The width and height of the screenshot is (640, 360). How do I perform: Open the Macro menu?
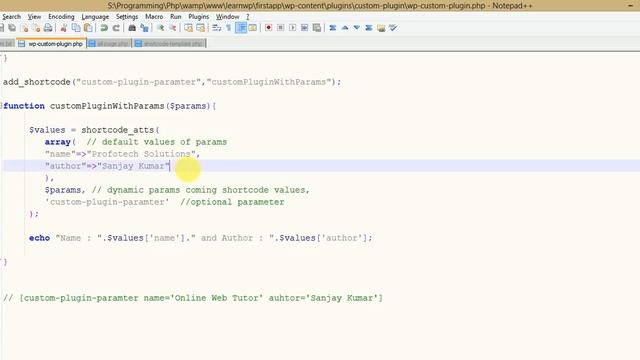[x=154, y=17]
